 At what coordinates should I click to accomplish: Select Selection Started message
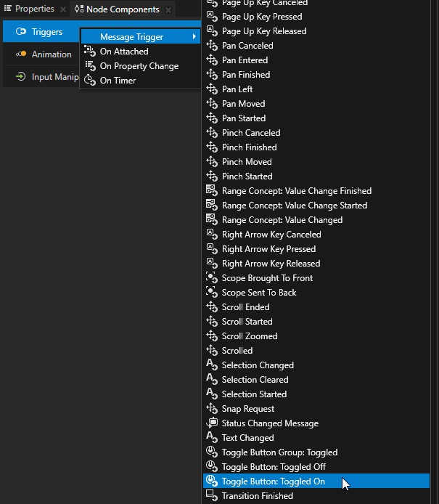coord(316,394)
